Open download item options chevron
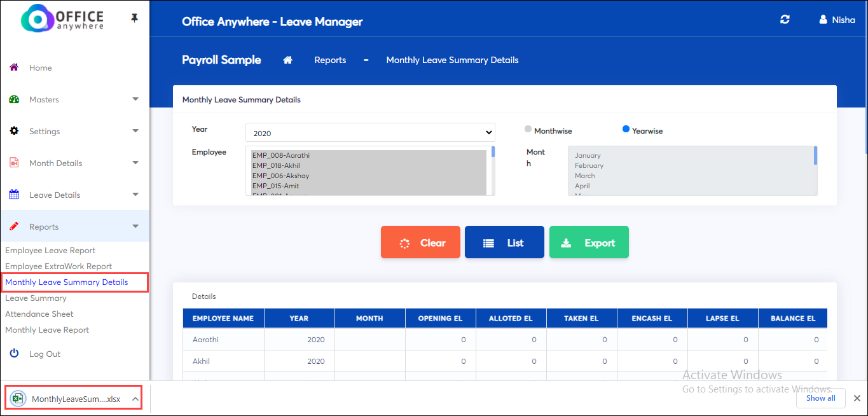Viewport: 868px width, 416px height. (135, 399)
